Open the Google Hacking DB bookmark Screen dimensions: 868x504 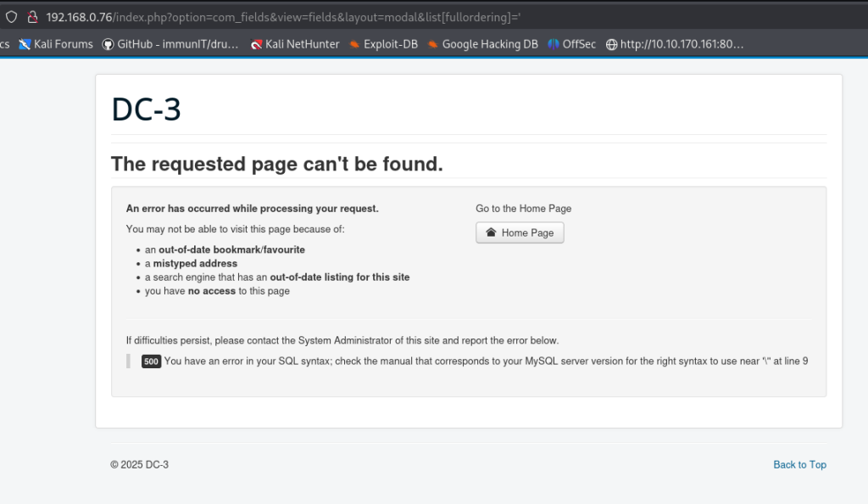482,44
